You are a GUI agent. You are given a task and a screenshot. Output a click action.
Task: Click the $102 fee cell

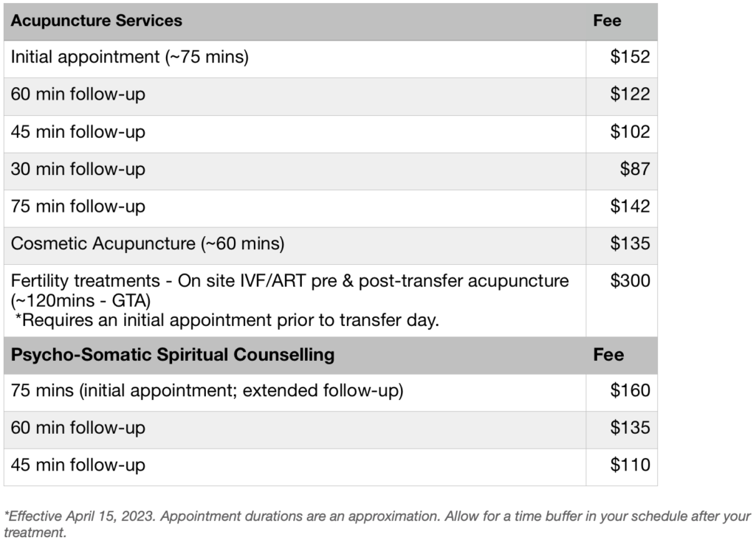pos(630,132)
